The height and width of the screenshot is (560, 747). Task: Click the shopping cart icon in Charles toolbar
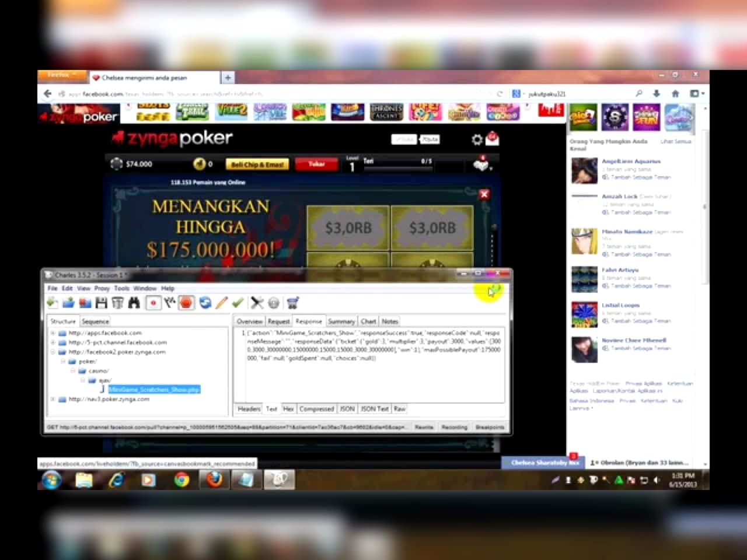tap(292, 303)
